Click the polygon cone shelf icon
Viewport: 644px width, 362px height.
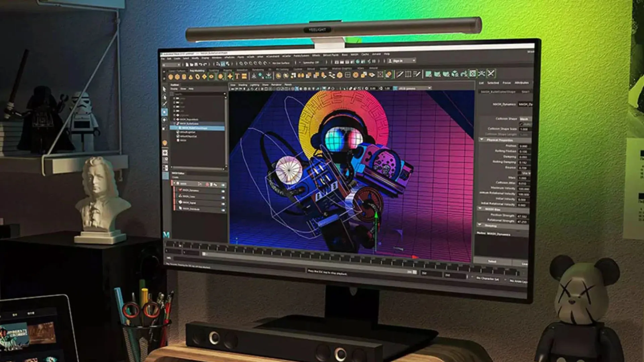pos(191,77)
